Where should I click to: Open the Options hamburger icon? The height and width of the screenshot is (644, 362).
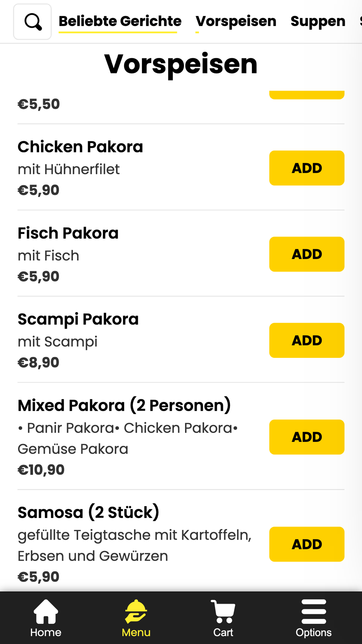313,611
